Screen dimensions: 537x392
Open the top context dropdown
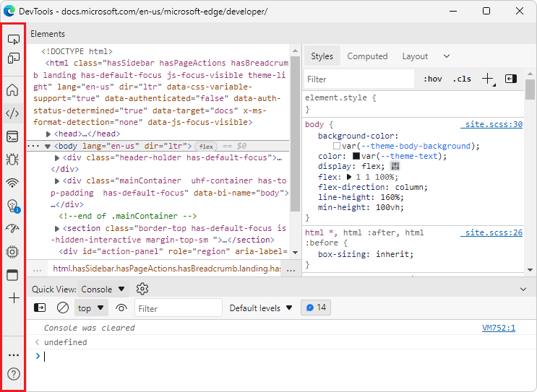[91, 308]
